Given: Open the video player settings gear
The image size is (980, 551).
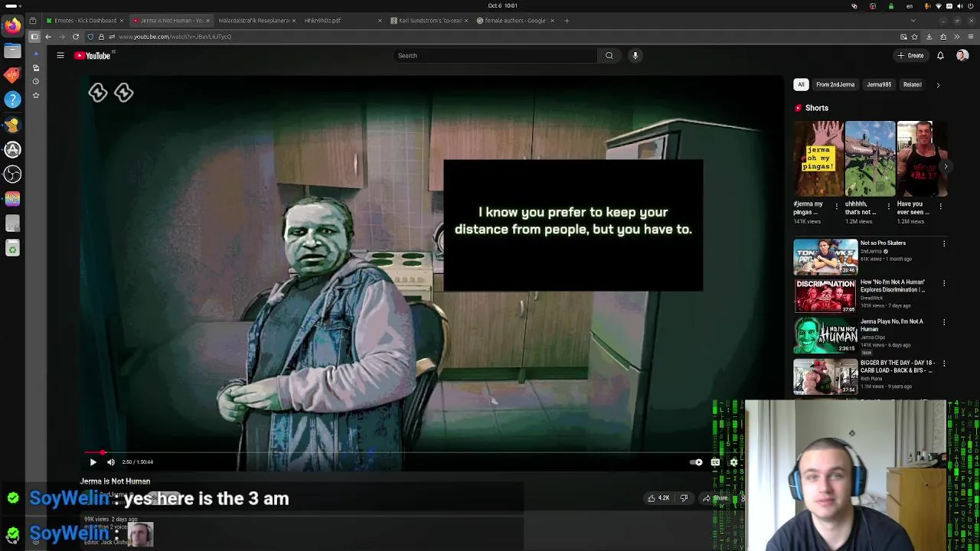Looking at the screenshot, I should (733, 462).
